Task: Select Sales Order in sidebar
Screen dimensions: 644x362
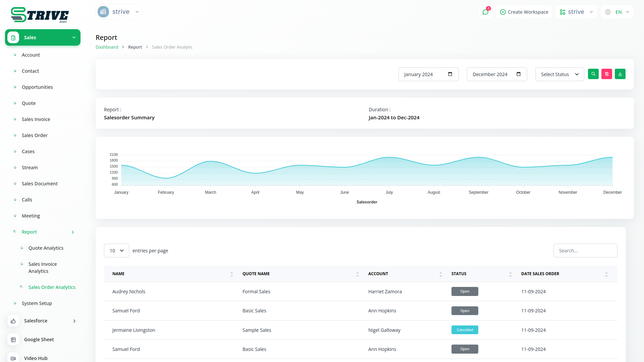Action: click(x=35, y=135)
